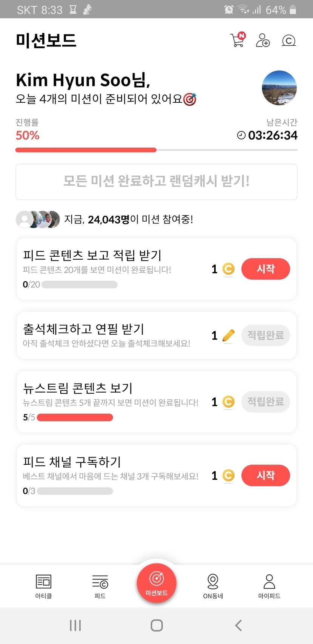Image resolution: width=313 pixels, height=644 pixels.
Task: Tap the overall mission progress bar
Action: point(156,150)
